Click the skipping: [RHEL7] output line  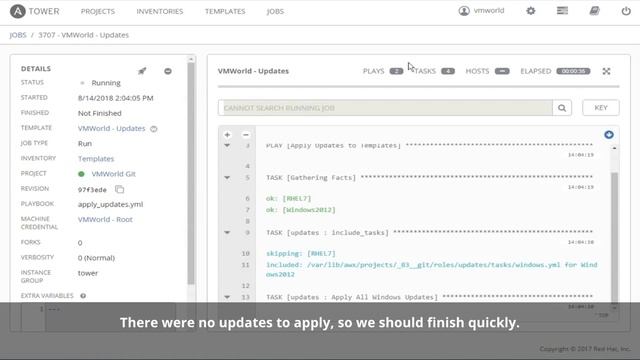pos(301,253)
